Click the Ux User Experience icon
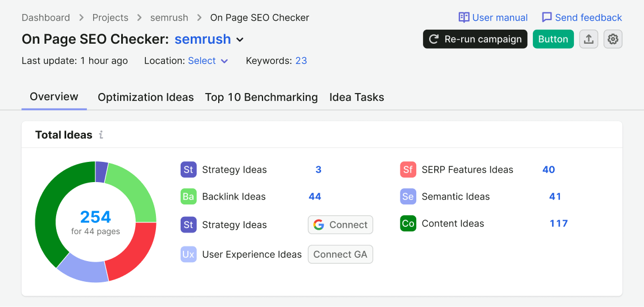This screenshot has width=644, height=307. pos(188,254)
